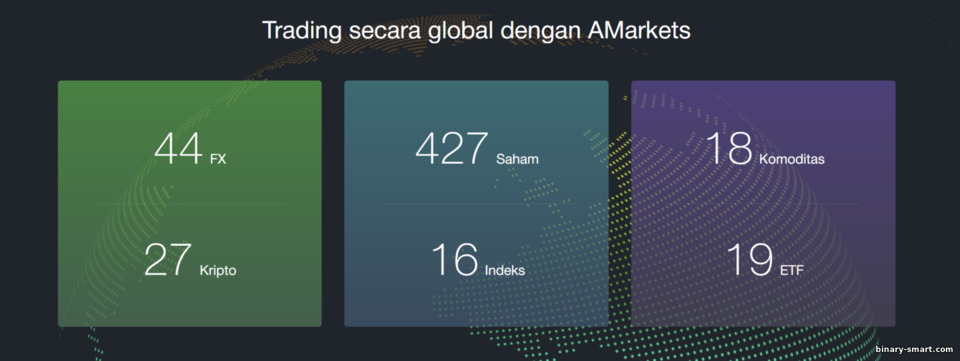Select the number 18 beside Komoditas
Image resolution: width=960 pixels, height=361 pixels.
click(x=729, y=149)
